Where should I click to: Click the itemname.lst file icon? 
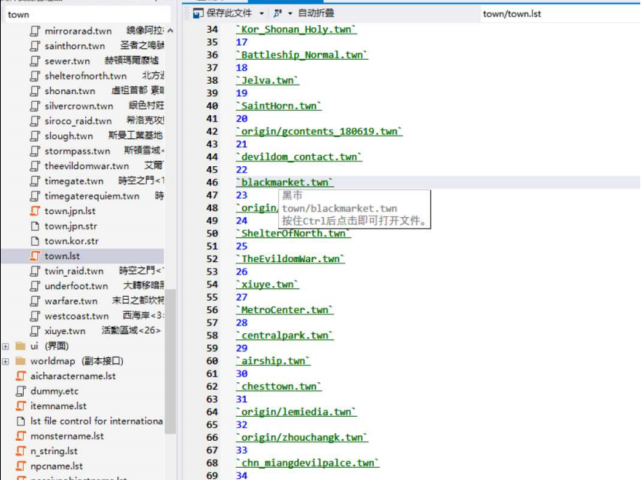(21, 406)
